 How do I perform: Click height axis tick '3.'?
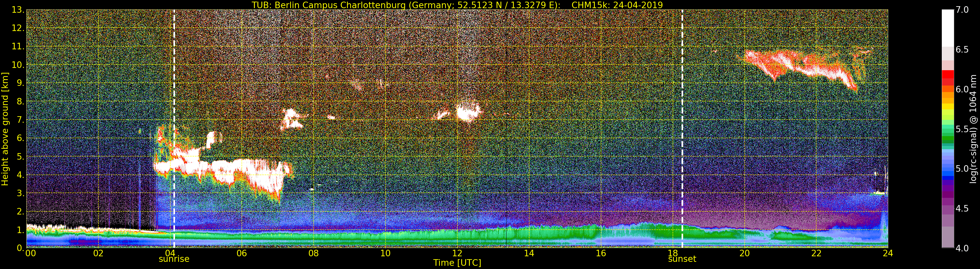coord(20,193)
